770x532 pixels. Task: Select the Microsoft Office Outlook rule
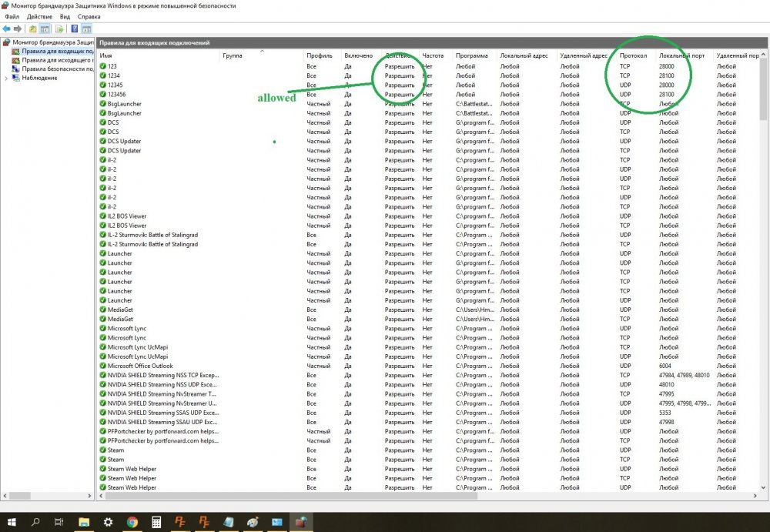(140, 366)
